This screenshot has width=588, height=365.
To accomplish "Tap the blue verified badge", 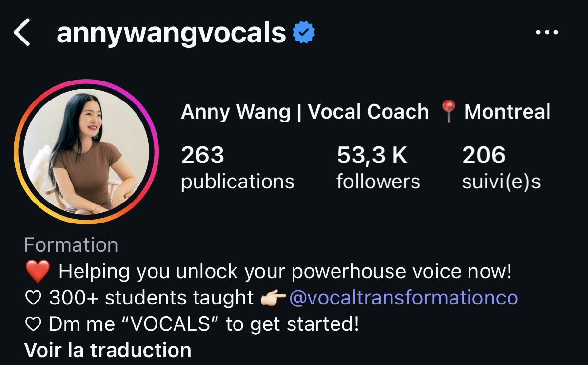I will tap(303, 33).
